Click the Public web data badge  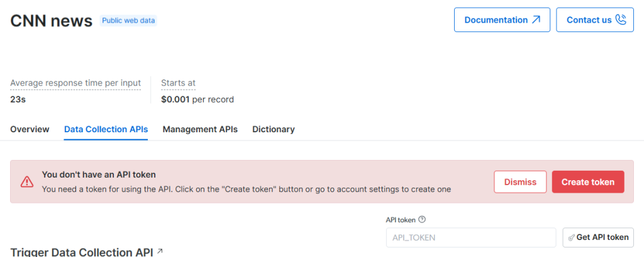[128, 21]
